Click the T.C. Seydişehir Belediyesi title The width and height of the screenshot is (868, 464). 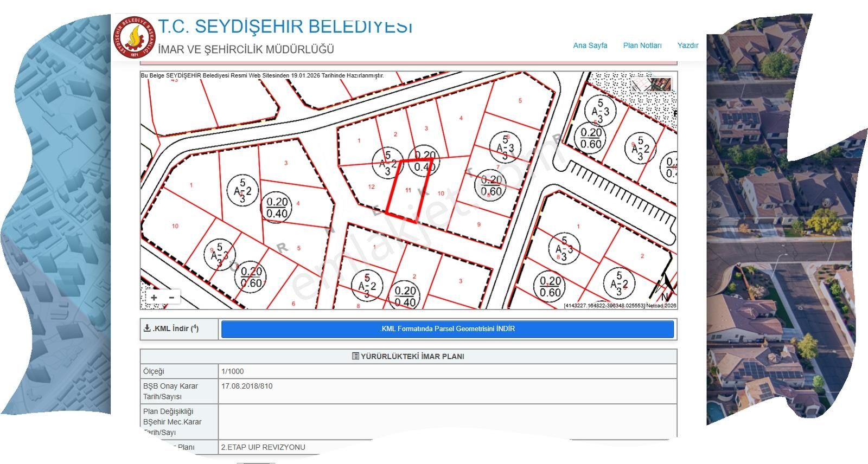point(285,27)
